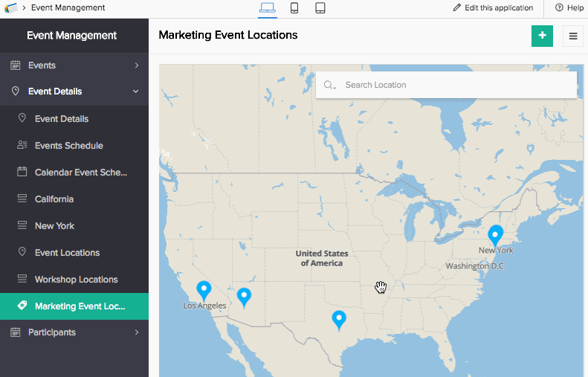This screenshot has height=377, width=588.
Task: Click the Texas map pin marker
Action: (339, 320)
